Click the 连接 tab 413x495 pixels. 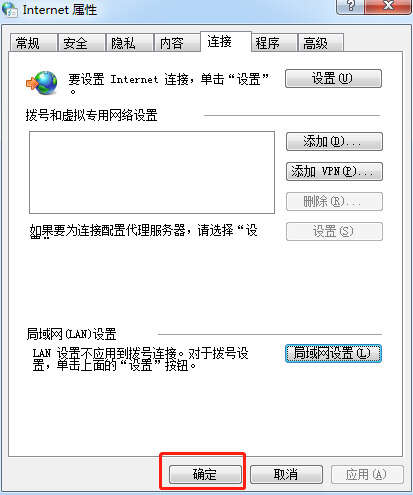pyautogui.click(x=226, y=42)
